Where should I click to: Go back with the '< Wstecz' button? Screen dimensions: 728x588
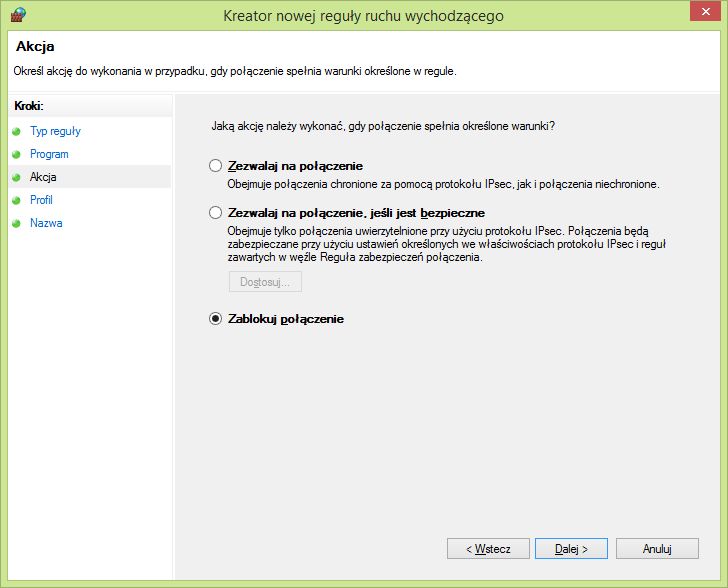click(488, 549)
